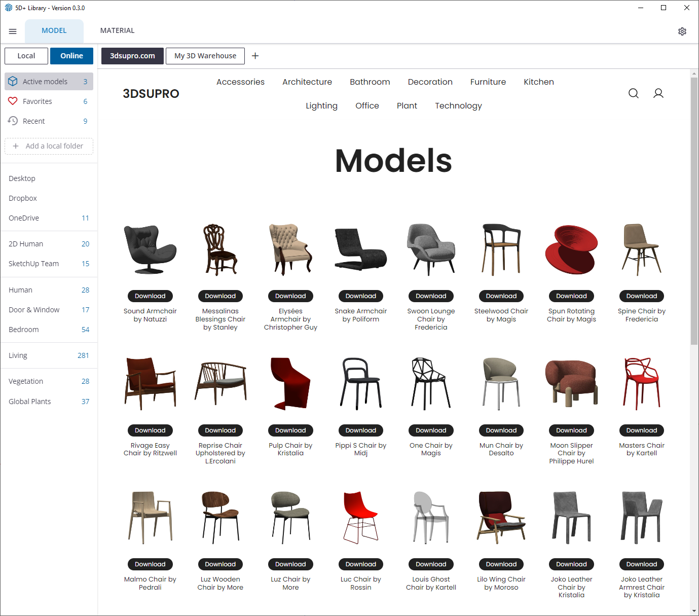Click the Favorites heart icon

pyautogui.click(x=13, y=101)
